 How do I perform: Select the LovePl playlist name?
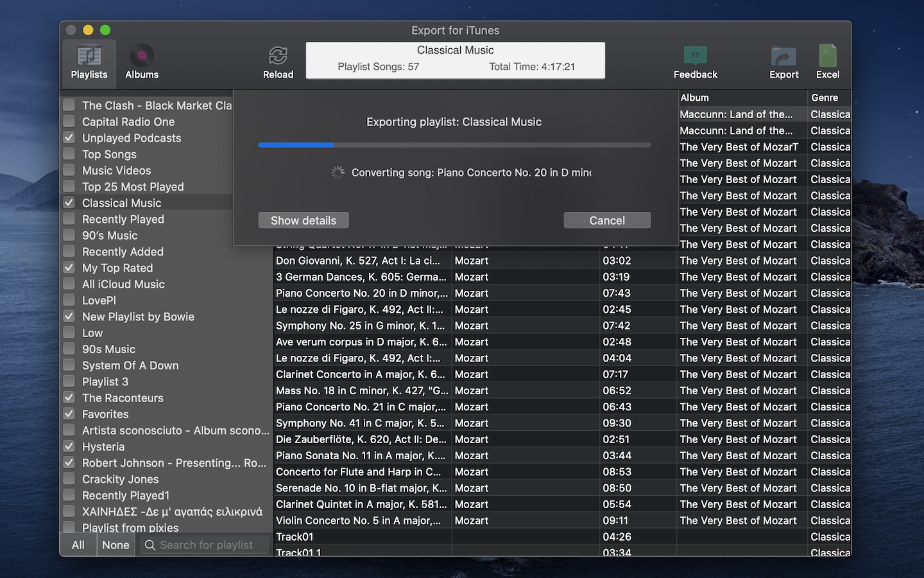click(x=99, y=301)
